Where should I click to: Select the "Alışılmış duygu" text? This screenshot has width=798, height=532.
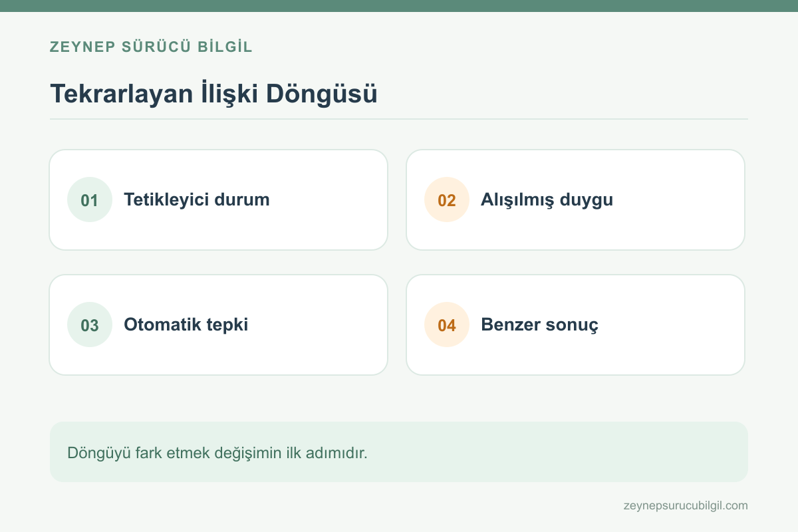click(547, 200)
